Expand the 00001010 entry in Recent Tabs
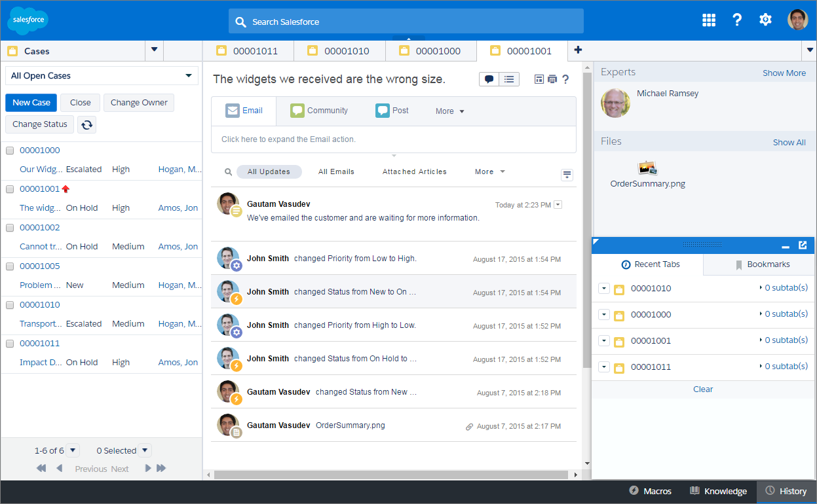This screenshot has width=817, height=504. click(x=603, y=288)
